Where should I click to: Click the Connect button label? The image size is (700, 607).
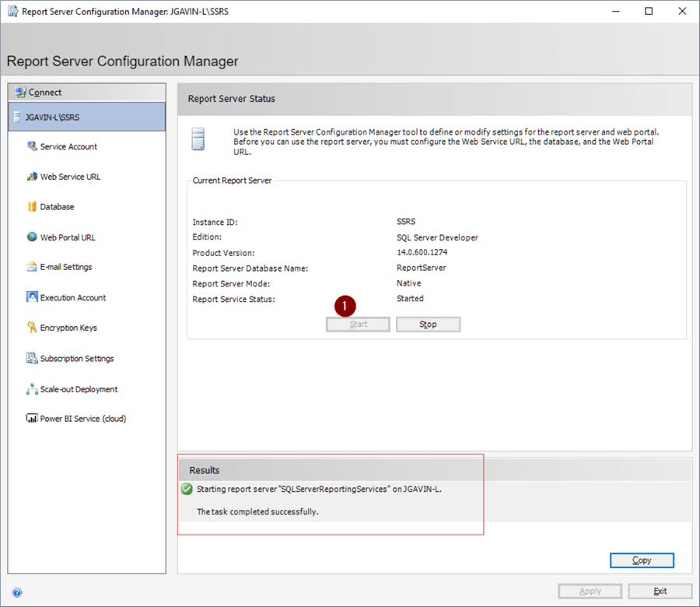coord(44,93)
